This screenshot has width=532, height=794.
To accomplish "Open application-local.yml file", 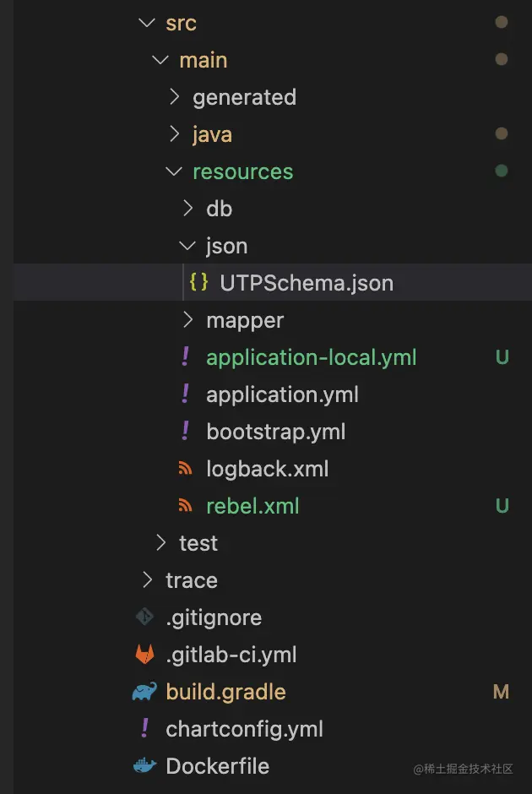I will (x=311, y=357).
